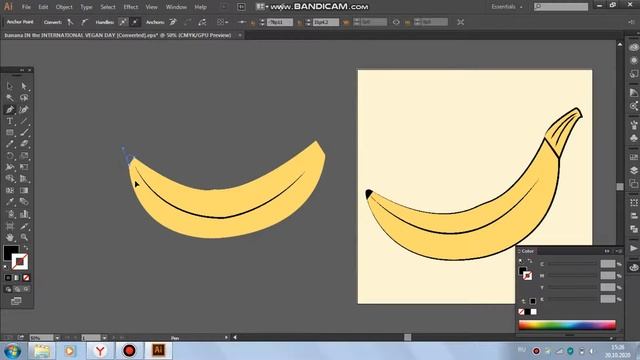Select the Paintbrush tool

click(24, 133)
